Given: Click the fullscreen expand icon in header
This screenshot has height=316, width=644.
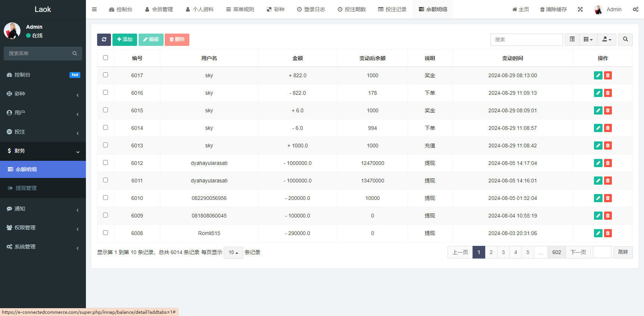Looking at the screenshot, I should coord(580,9).
